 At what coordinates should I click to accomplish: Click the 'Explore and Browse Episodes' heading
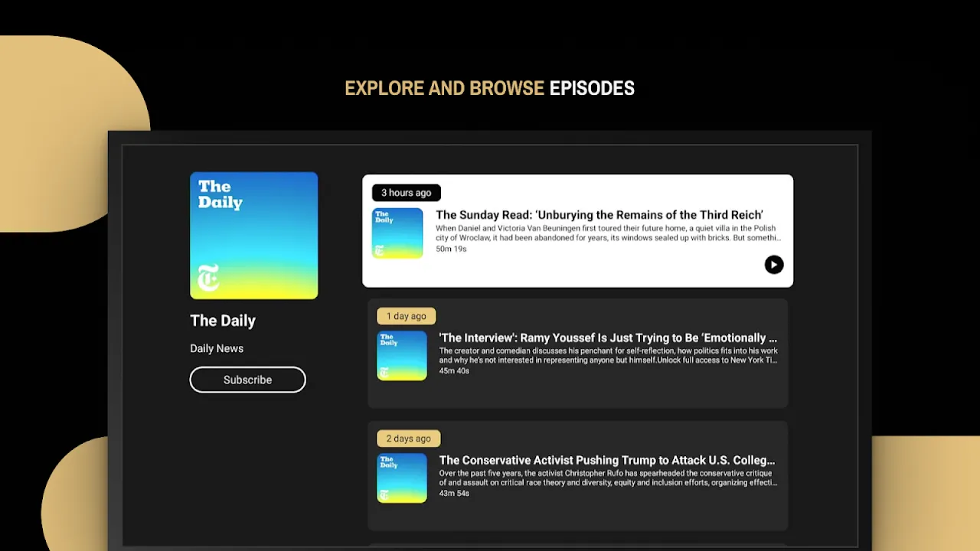point(490,89)
